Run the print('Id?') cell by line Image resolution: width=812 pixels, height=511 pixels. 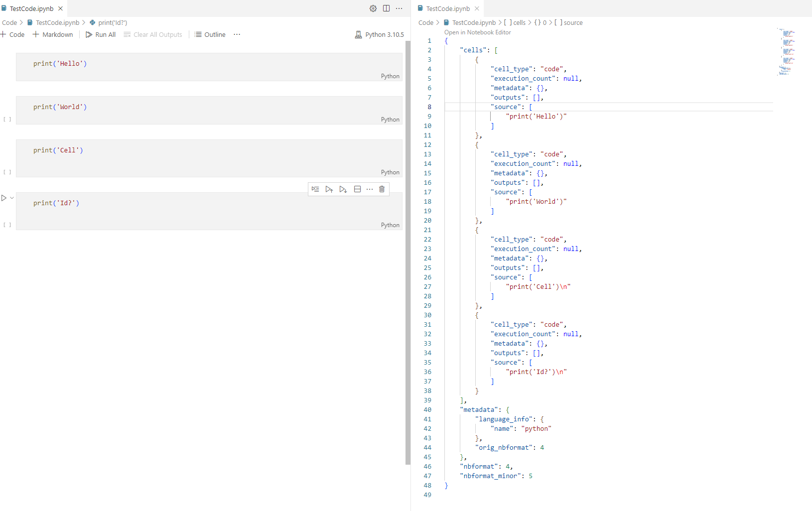(315, 189)
